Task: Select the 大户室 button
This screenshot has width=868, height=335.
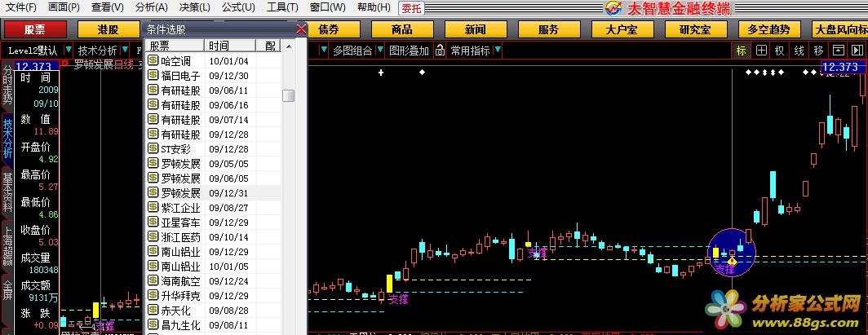Action: pos(622,30)
